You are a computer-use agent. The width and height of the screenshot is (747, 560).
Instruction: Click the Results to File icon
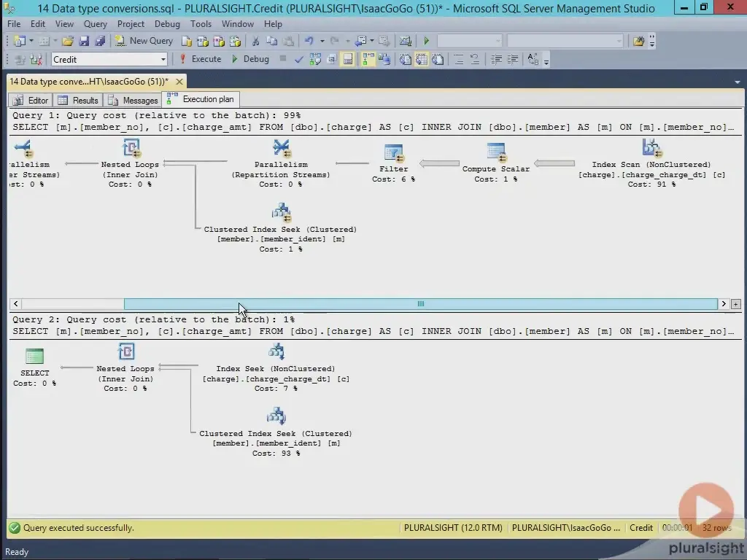[x=438, y=60]
